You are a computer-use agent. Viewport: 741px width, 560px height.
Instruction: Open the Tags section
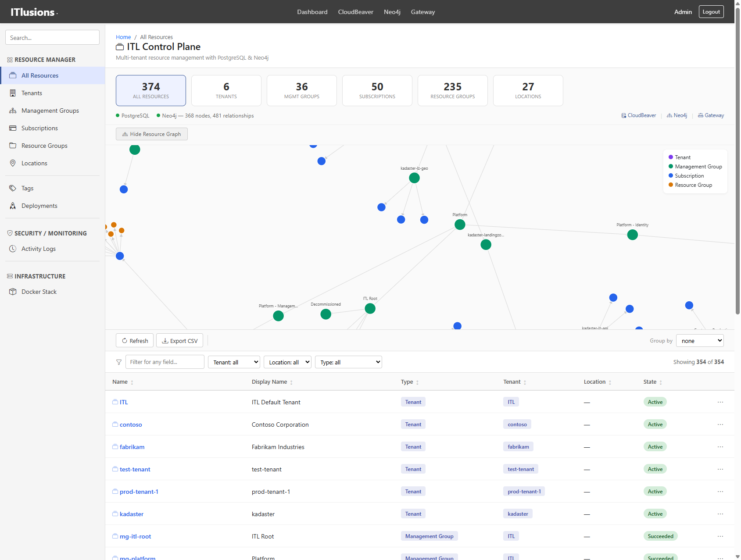pos(27,188)
